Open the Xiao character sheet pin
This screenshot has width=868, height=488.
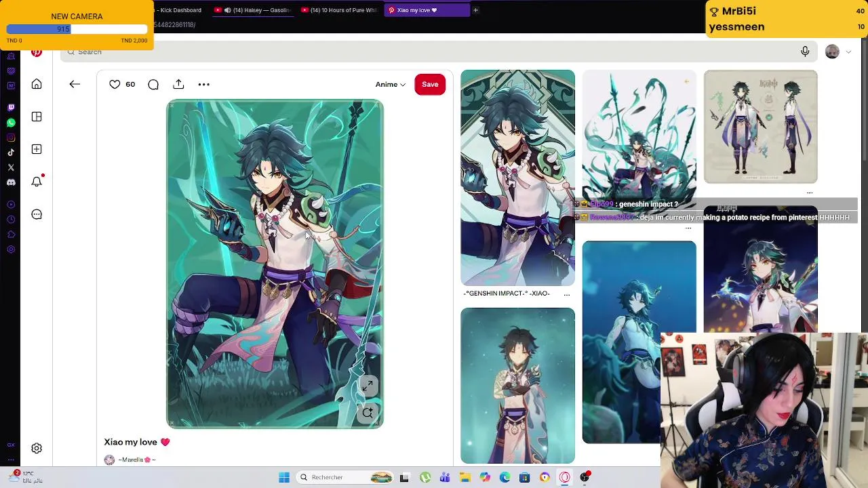(x=760, y=127)
